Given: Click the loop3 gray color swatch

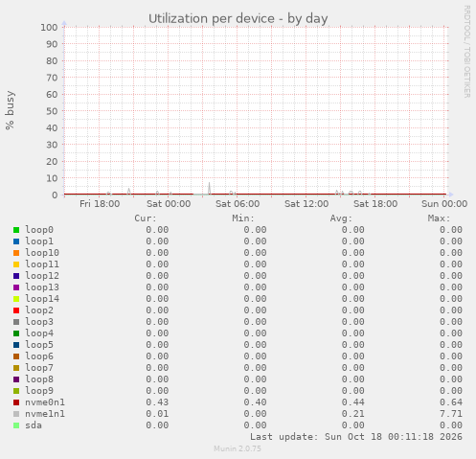Looking at the screenshot, I should (16, 322).
